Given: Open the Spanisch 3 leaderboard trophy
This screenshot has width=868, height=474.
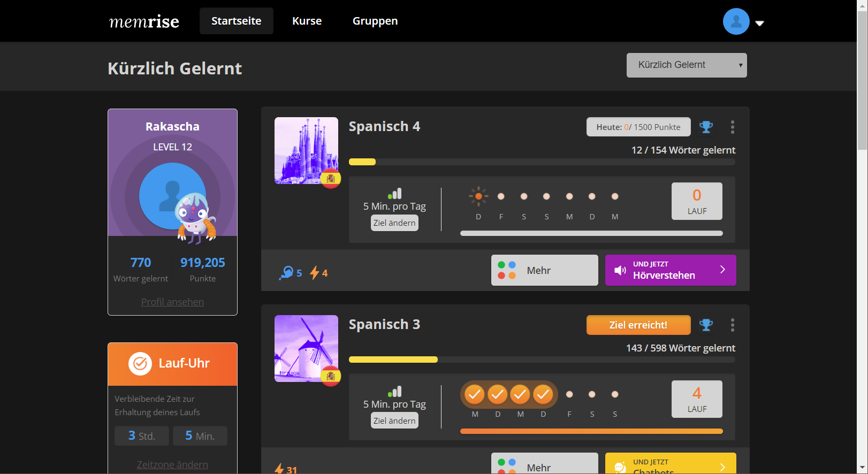Looking at the screenshot, I should pyautogui.click(x=706, y=325).
